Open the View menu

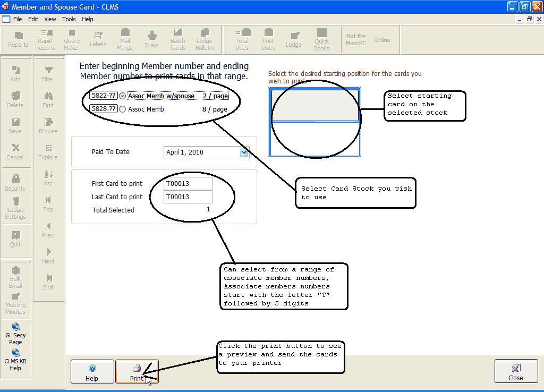(50, 19)
